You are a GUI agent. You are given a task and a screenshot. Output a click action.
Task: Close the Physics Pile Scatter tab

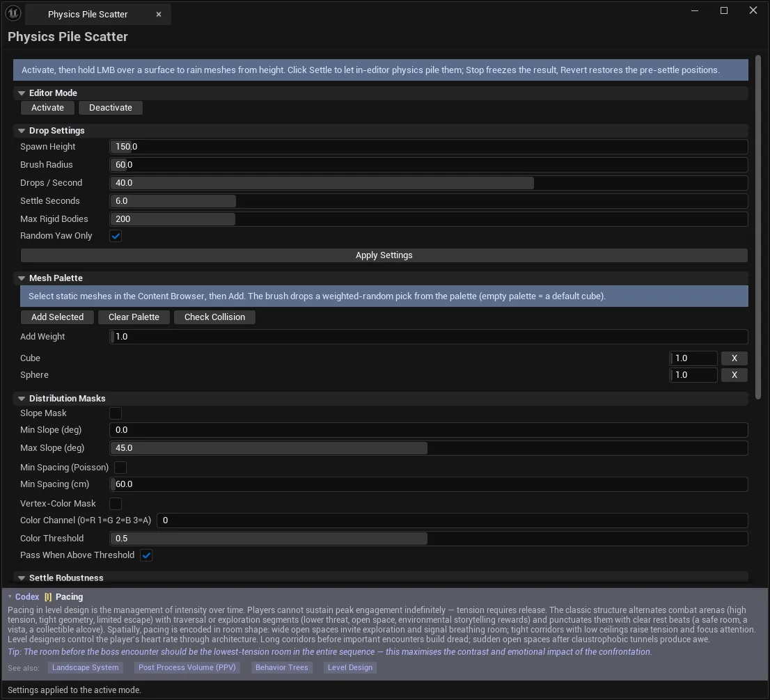(x=159, y=14)
